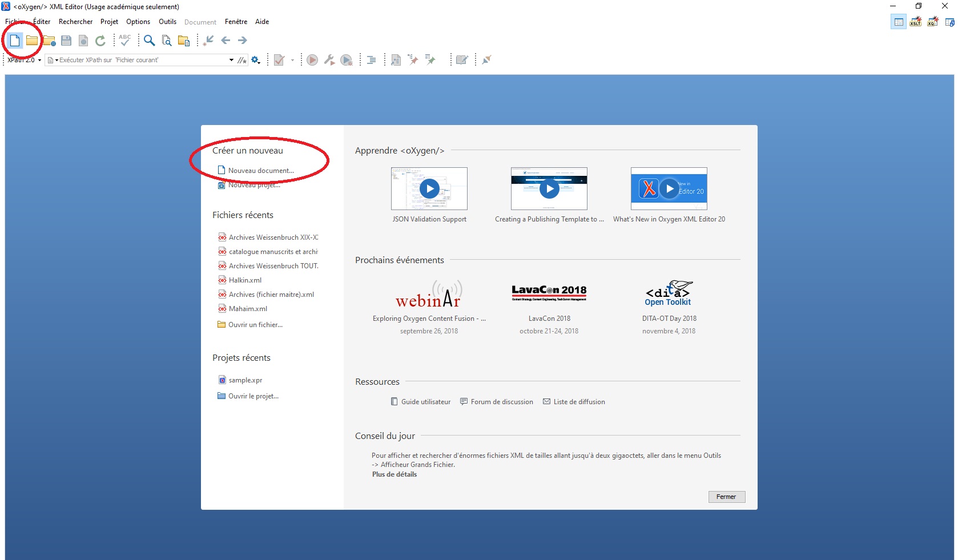Viewport: 958px width, 560px height.
Task: Open the XPath version selector dropdown
Action: tap(39, 60)
